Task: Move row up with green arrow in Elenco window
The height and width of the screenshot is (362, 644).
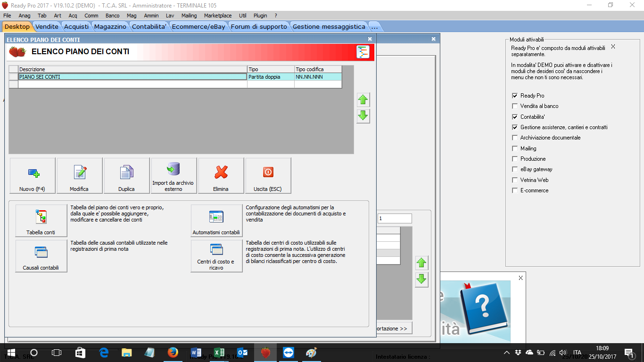Action: pyautogui.click(x=363, y=100)
